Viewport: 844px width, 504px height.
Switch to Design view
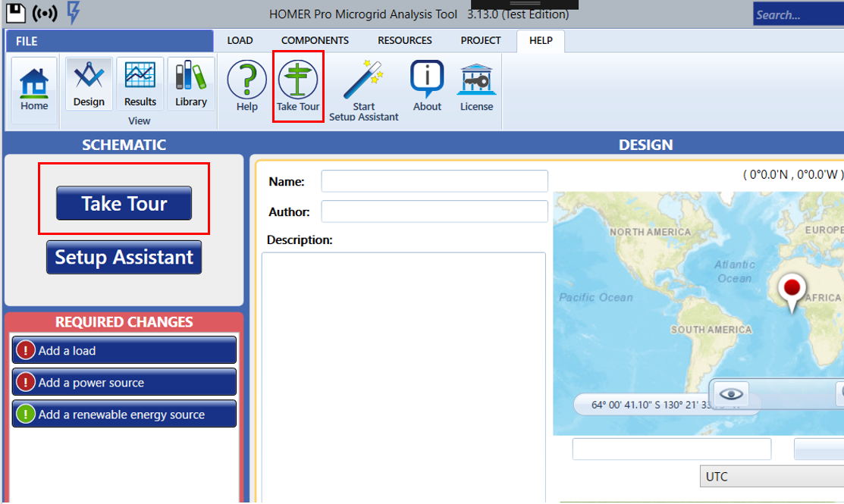[89, 83]
